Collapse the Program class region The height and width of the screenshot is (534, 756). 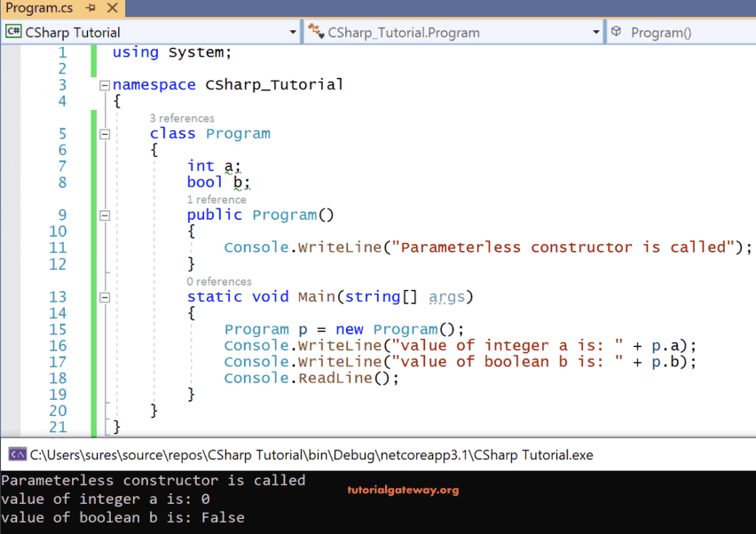click(104, 134)
